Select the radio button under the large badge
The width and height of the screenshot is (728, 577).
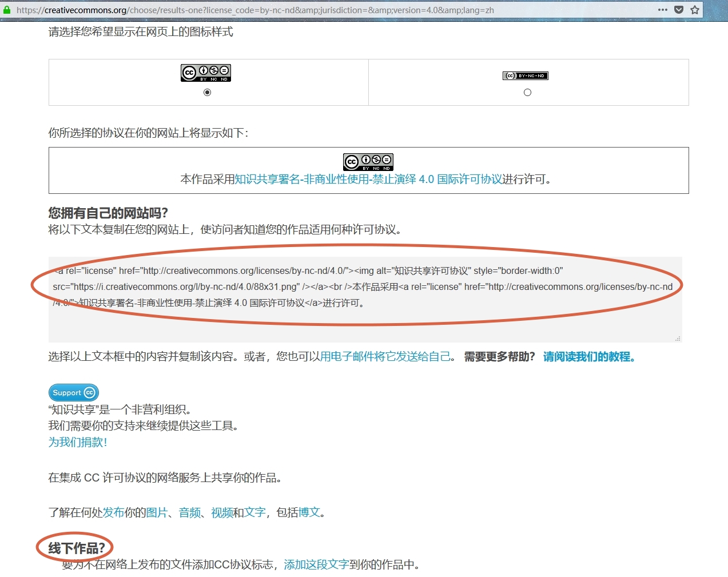point(207,92)
